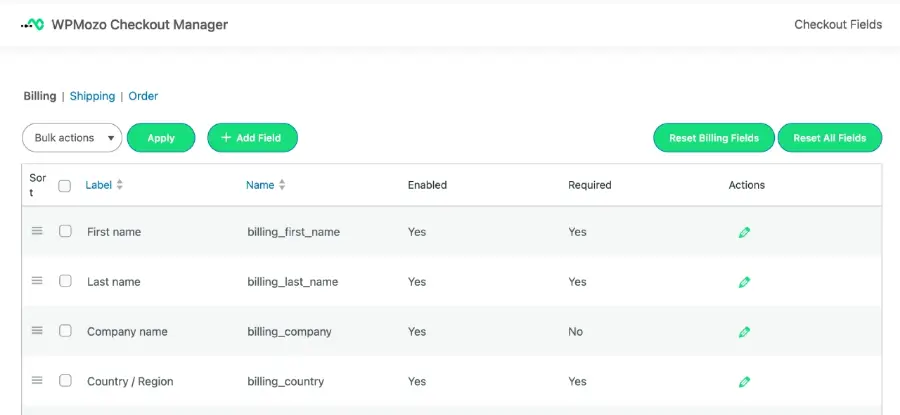Click the Company name label text
This screenshot has height=415, width=900.
click(x=127, y=332)
